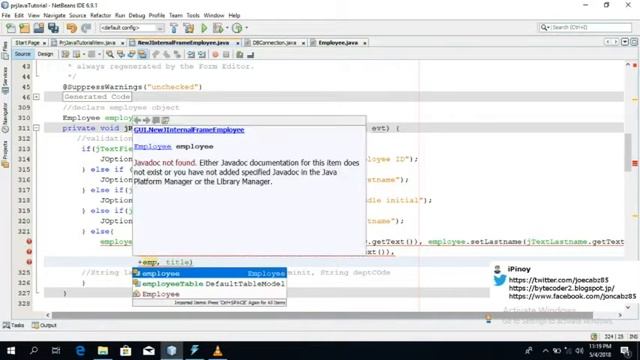Open Javadoc in external browser icon

pyautogui.click(x=156, y=120)
